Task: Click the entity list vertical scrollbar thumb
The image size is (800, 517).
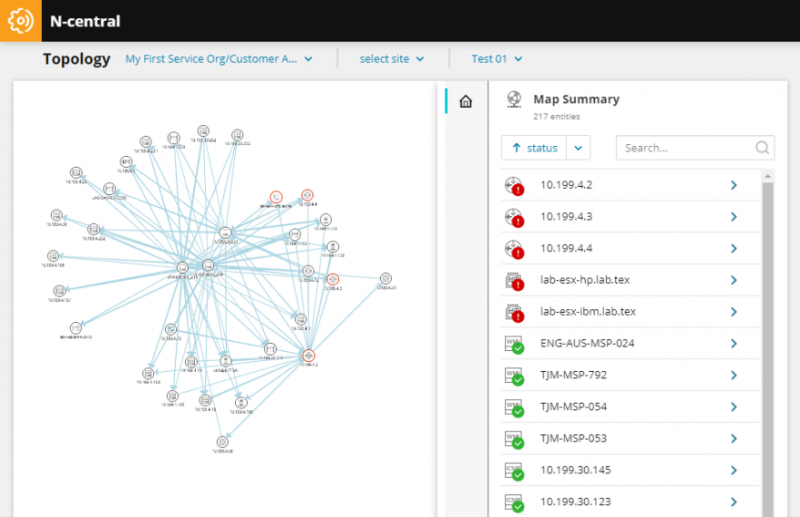Action: 768,350
